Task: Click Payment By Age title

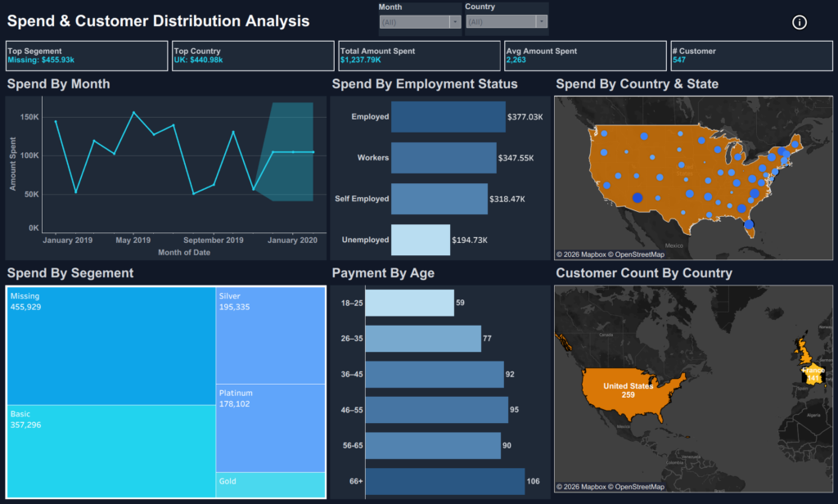Action: 383,273
